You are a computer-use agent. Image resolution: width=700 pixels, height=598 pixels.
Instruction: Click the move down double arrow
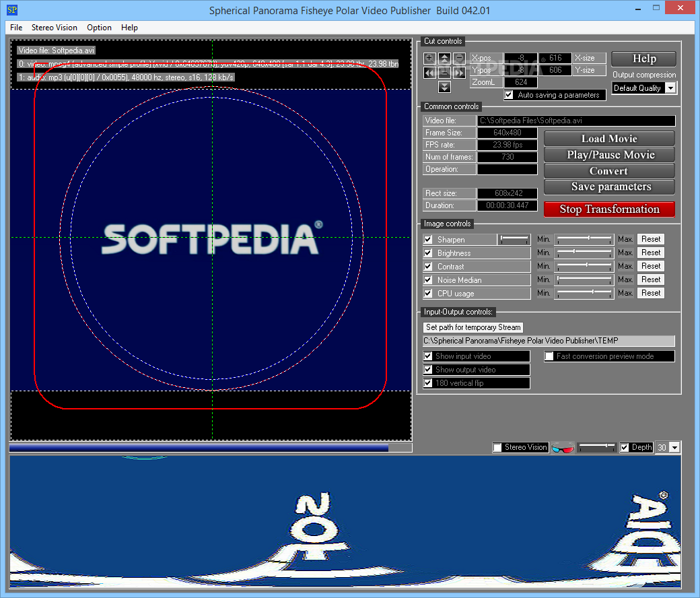[x=444, y=87]
